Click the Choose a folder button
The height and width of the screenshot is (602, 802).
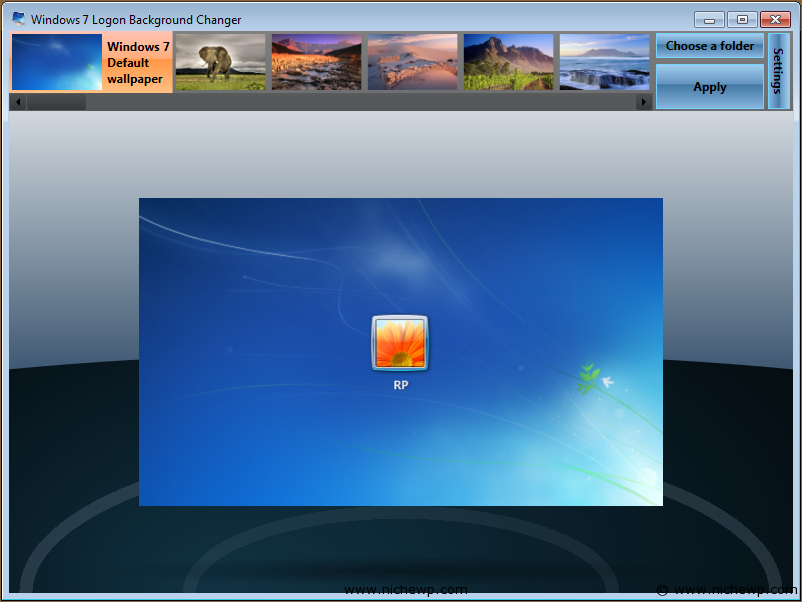710,46
